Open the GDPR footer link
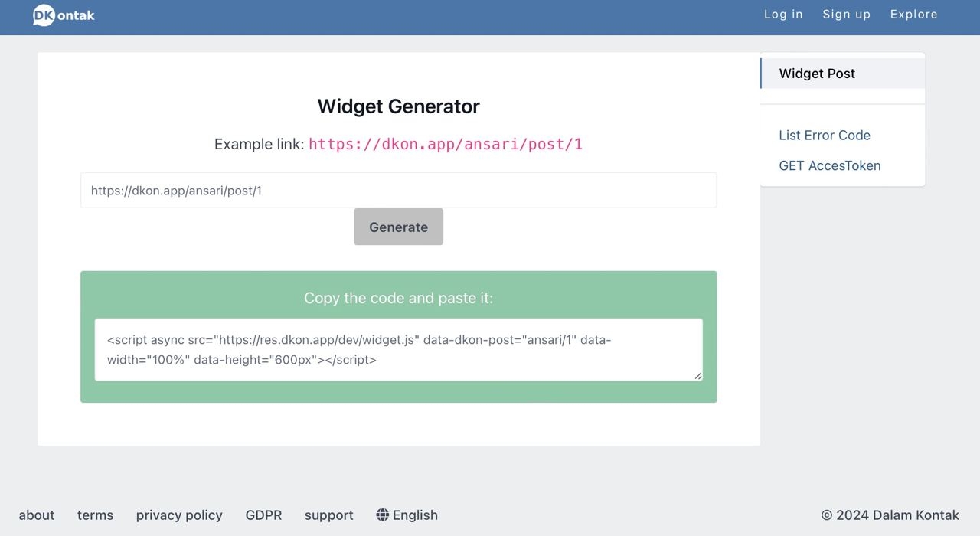The image size is (980, 536). pos(263,515)
